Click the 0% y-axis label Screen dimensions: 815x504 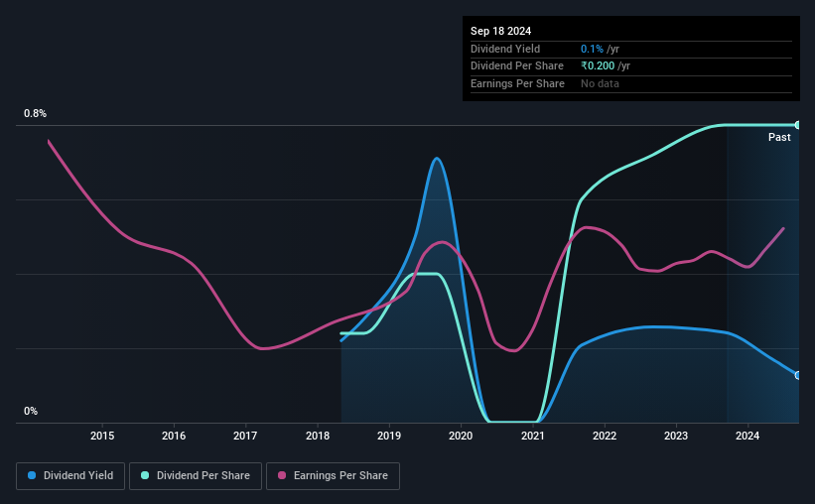coord(31,411)
